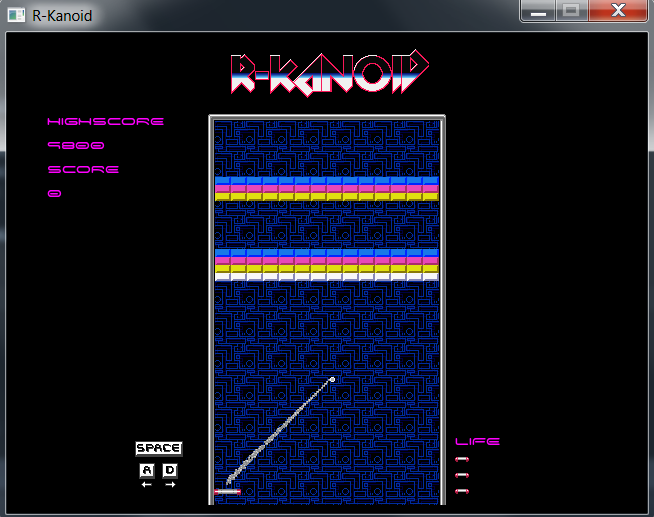The width and height of the screenshot is (654, 517).
Task: Click the R-Kanoid window icon in title bar
Action: [16, 16]
